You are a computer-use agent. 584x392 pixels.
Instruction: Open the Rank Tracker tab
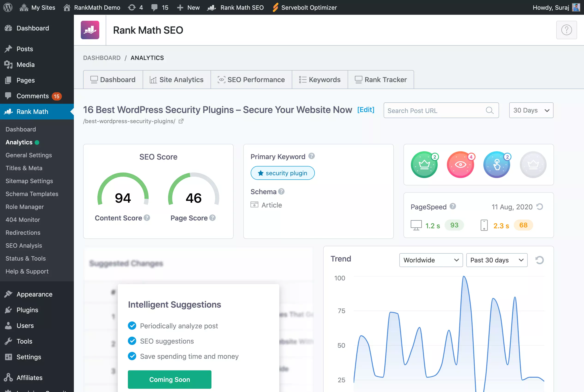381,80
